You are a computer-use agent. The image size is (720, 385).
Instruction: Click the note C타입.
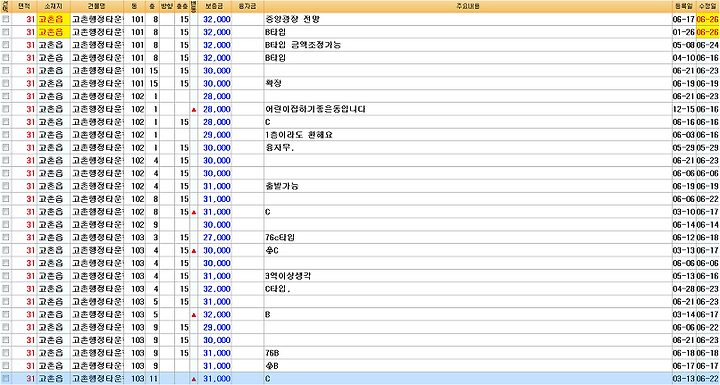(278, 289)
